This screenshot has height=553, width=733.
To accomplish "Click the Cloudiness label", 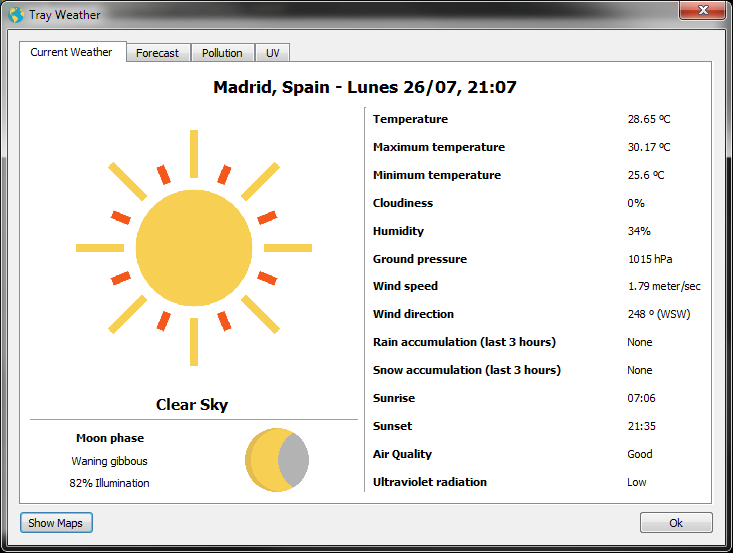I will 402,203.
